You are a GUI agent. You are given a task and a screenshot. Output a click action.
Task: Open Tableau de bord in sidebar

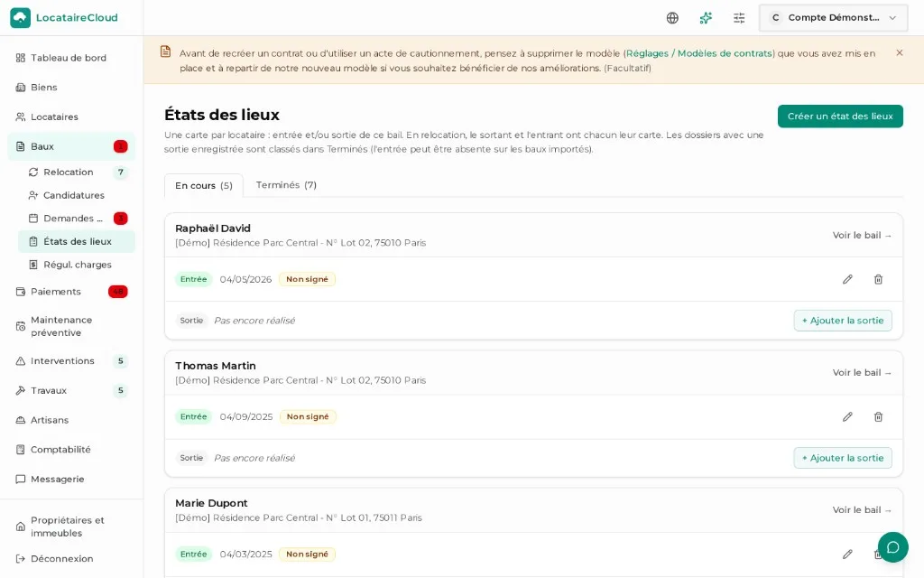[71, 58]
